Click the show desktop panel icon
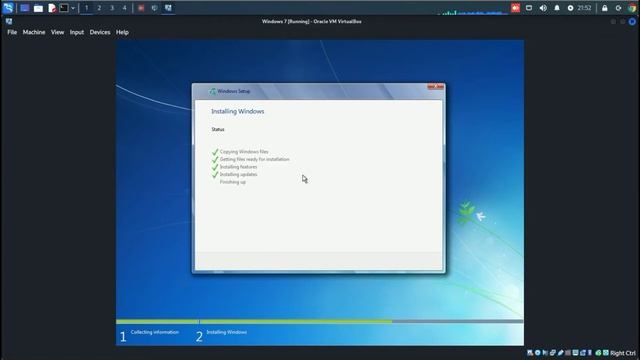 point(24,8)
